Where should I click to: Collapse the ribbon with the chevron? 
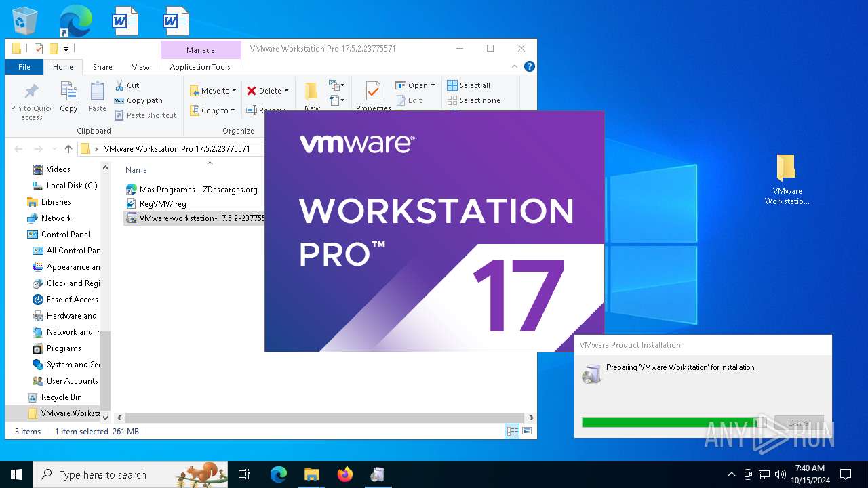coord(515,66)
